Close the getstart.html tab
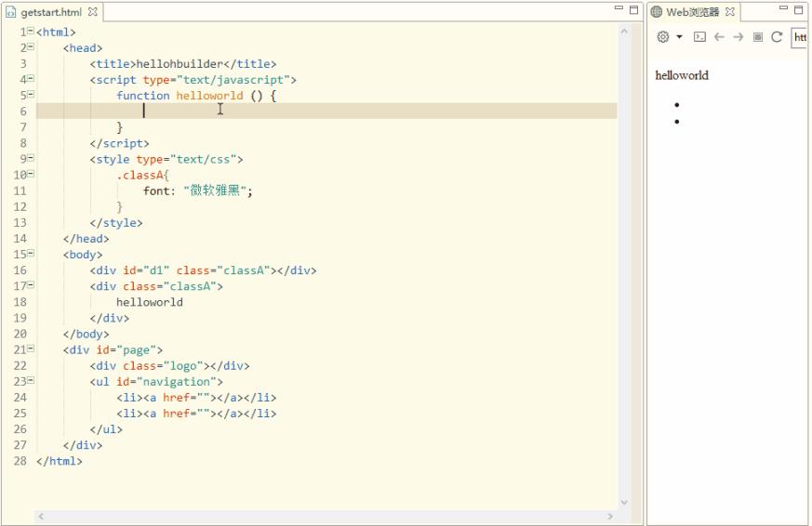812x526 pixels. click(x=93, y=12)
